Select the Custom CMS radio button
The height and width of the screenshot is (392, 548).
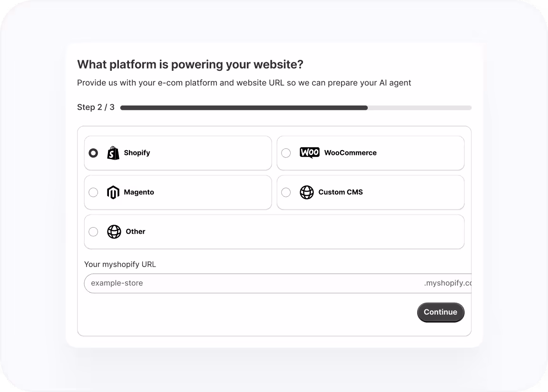pos(286,192)
